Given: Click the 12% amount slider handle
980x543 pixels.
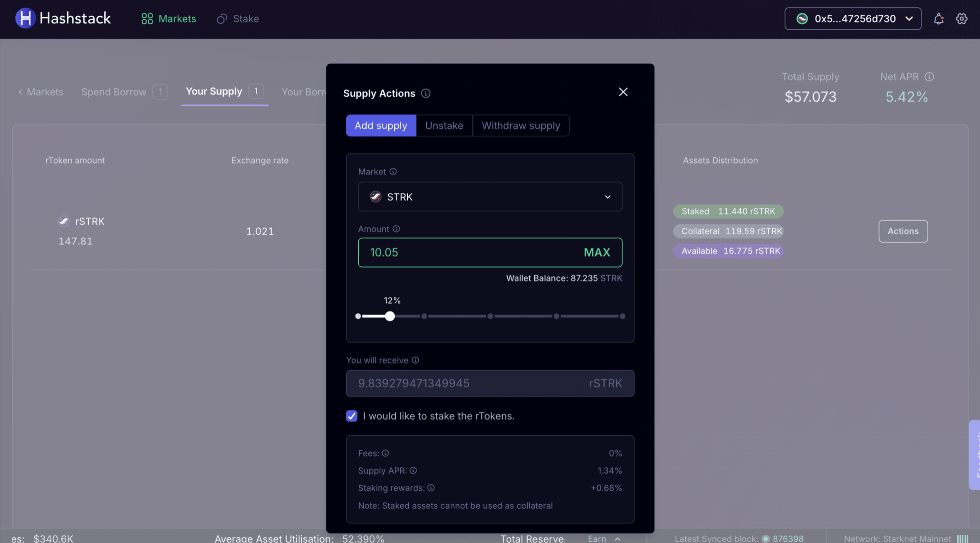Looking at the screenshot, I should [390, 316].
